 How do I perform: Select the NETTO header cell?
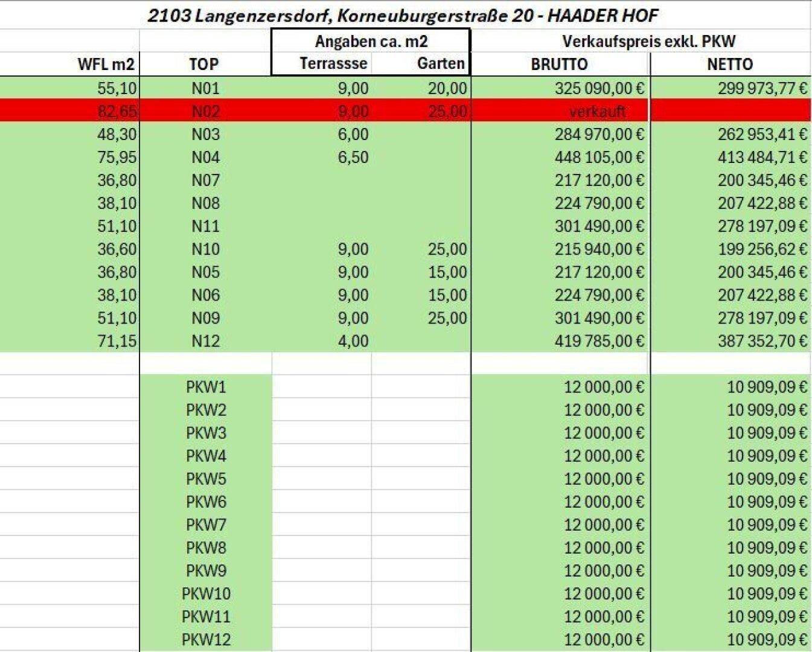tap(730, 64)
